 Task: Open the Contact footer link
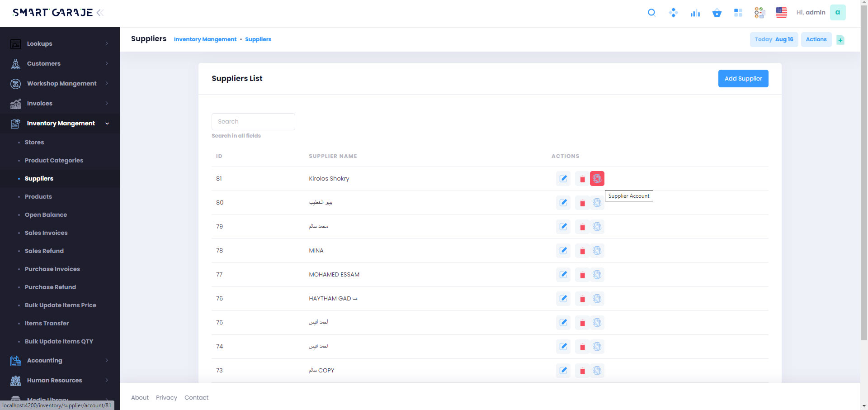(196, 398)
